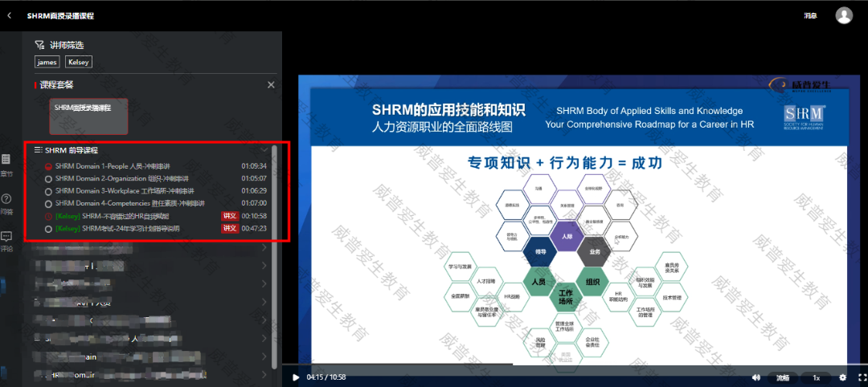Click the course list vertical scrollbar
The image size is (868, 387).
[275, 257]
